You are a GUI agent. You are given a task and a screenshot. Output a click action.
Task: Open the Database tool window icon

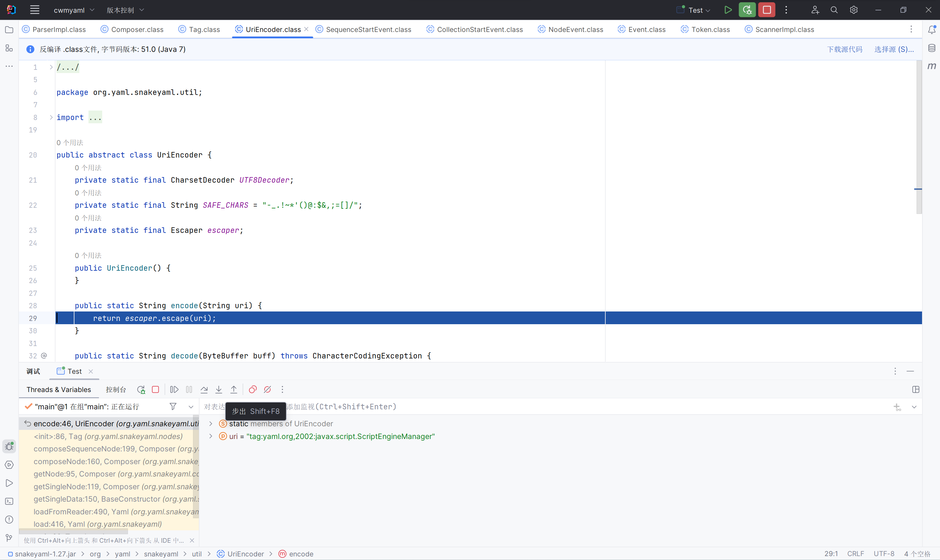tap(932, 48)
